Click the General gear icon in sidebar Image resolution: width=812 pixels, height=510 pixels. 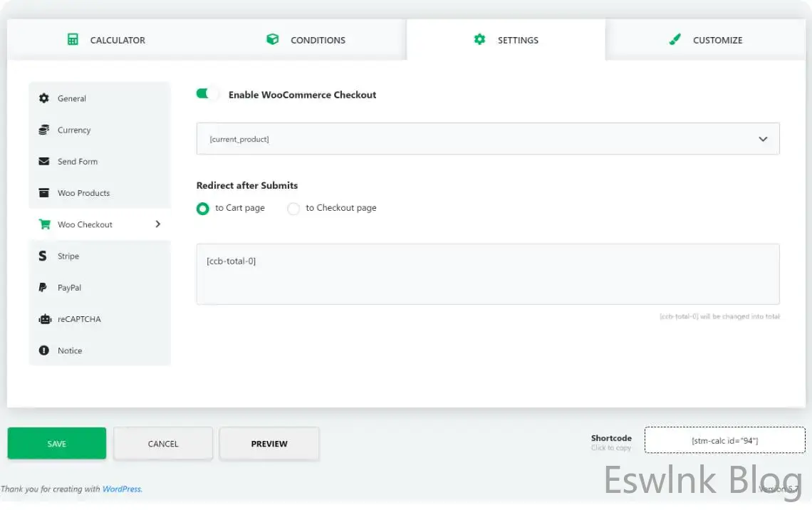coord(44,98)
